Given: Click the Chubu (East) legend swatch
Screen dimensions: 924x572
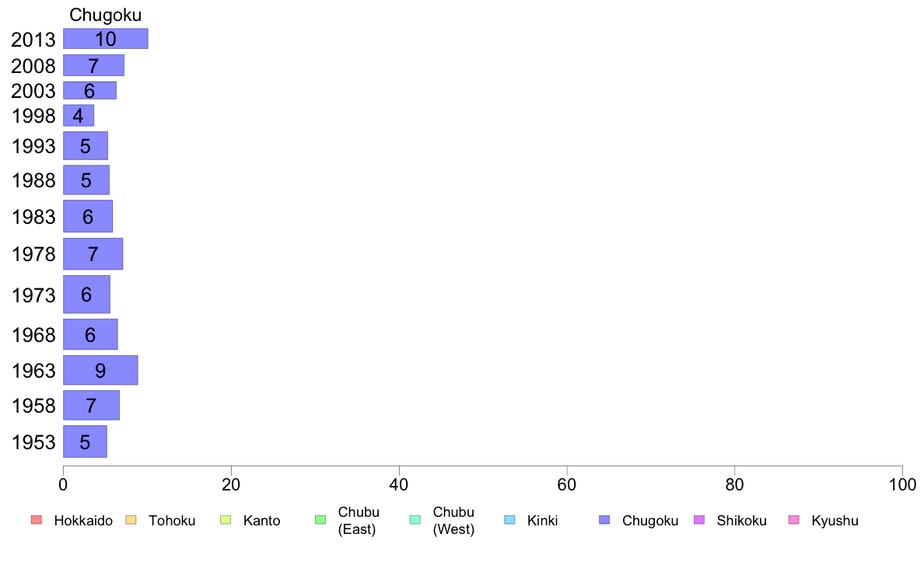Looking at the screenshot, I should (320, 520).
